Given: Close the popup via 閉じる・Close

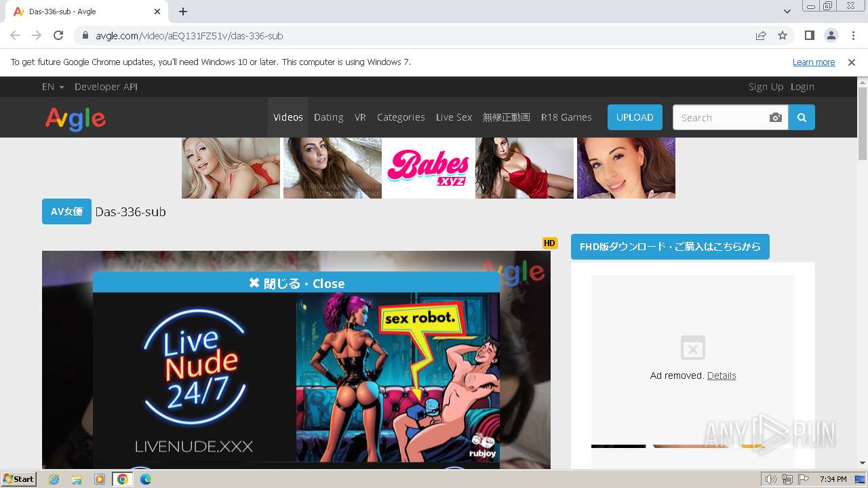Looking at the screenshot, I should coord(296,283).
